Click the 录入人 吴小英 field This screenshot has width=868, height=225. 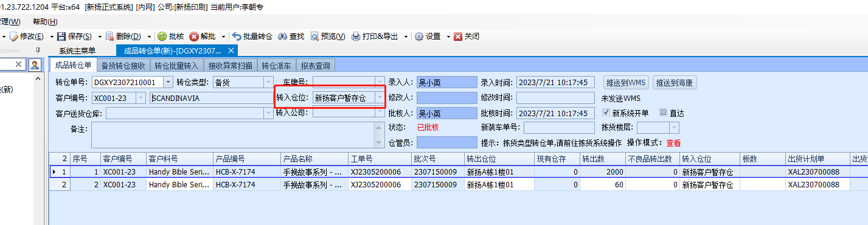coord(447,82)
